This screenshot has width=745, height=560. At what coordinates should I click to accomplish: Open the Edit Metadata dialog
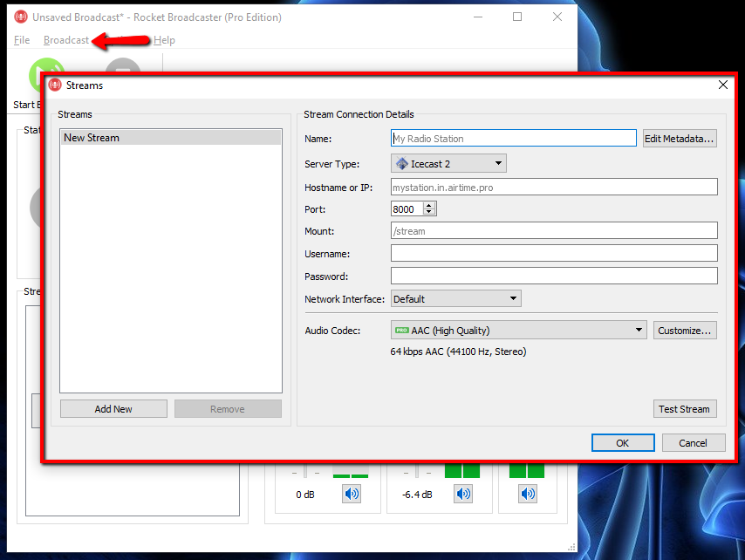680,138
